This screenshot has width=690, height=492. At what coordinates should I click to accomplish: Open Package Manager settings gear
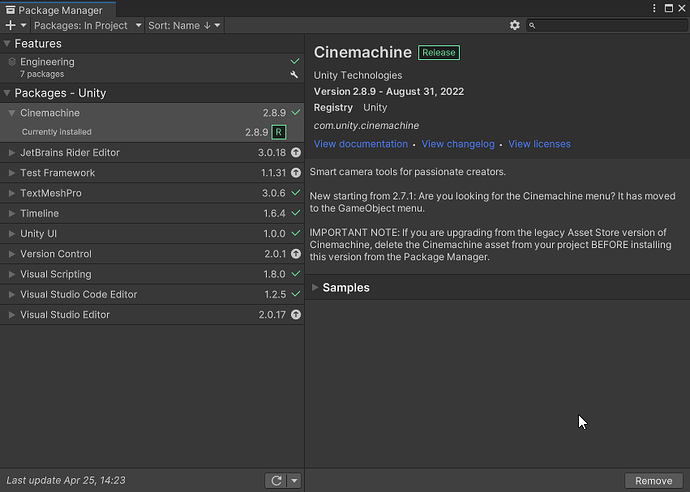click(514, 26)
